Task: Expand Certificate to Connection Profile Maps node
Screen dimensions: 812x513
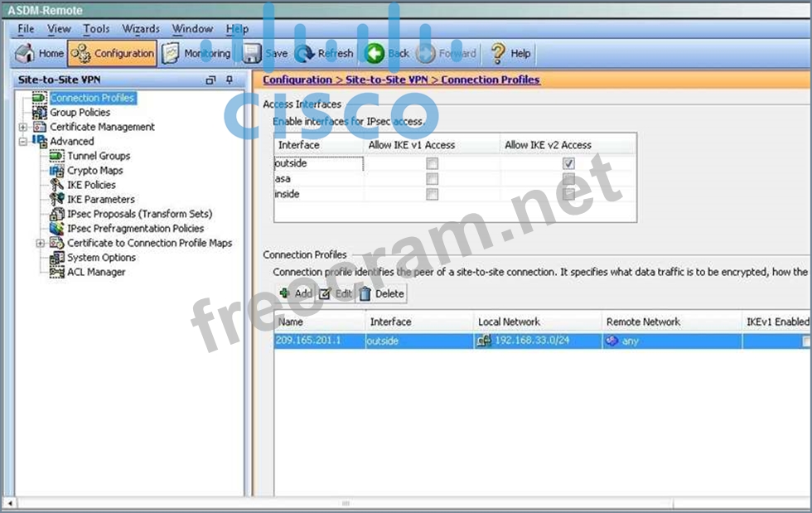Action: tap(41, 244)
